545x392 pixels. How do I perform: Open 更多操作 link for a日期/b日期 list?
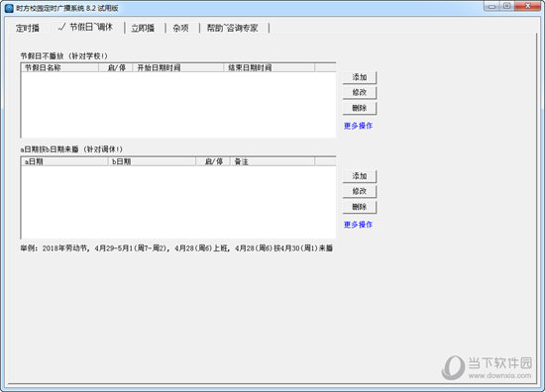[x=358, y=225]
